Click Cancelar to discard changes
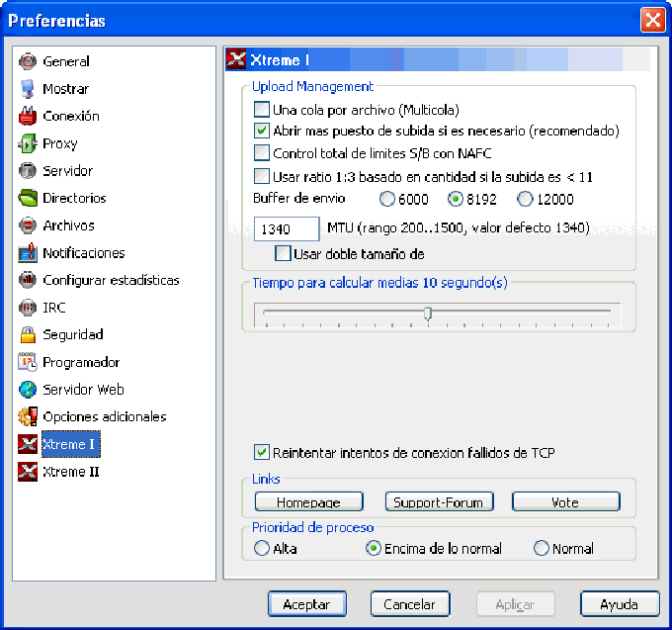This screenshot has width=672, height=630. [x=410, y=604]
